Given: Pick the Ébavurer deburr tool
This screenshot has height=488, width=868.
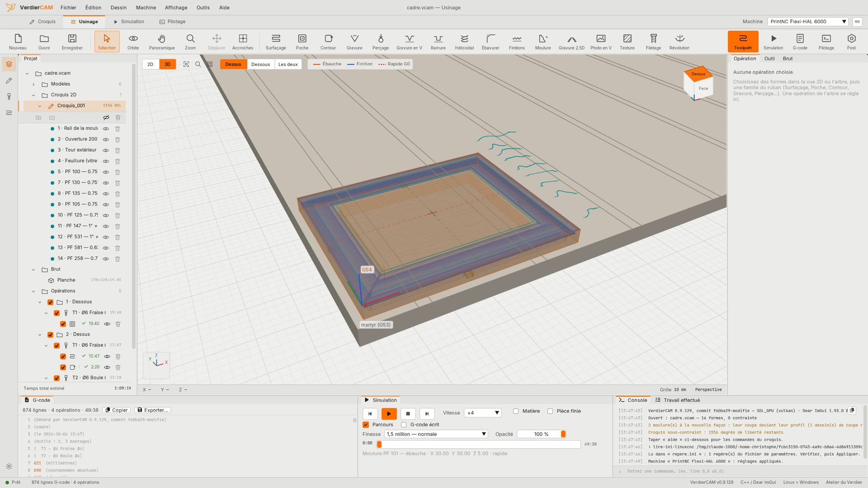Looking at the screenshot, I should click(x=491, y=42).
